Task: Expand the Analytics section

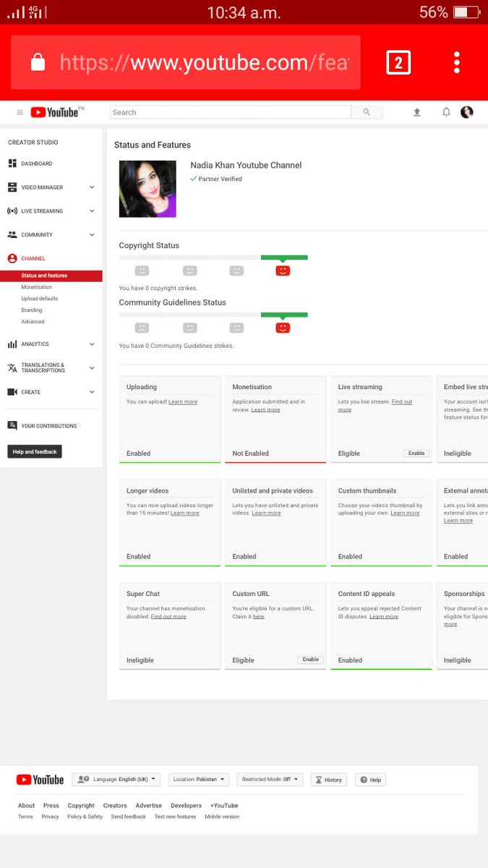Action: (x=92, y=344)
